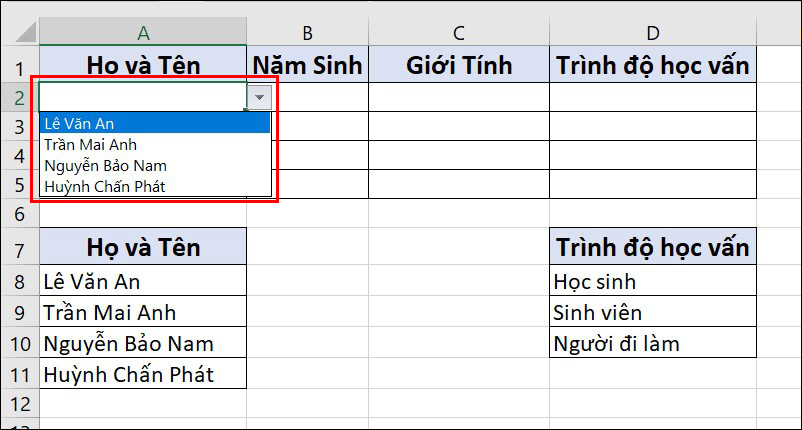
Task: Select the Học sinh cell
Action: click(653, 281)
